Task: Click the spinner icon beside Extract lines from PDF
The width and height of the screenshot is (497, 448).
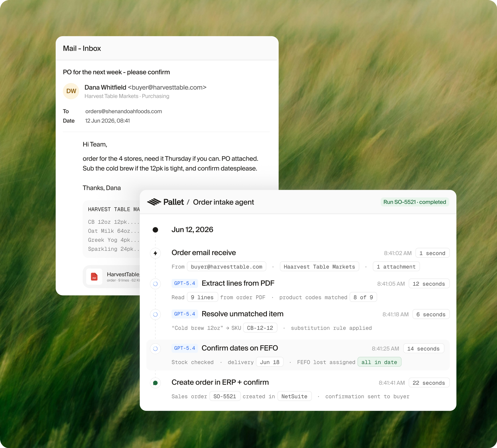Action: (155, 284)
